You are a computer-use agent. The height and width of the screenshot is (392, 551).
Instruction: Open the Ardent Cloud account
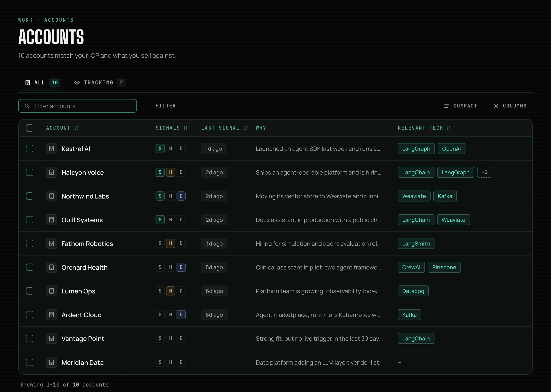click(x=82, y=315)
